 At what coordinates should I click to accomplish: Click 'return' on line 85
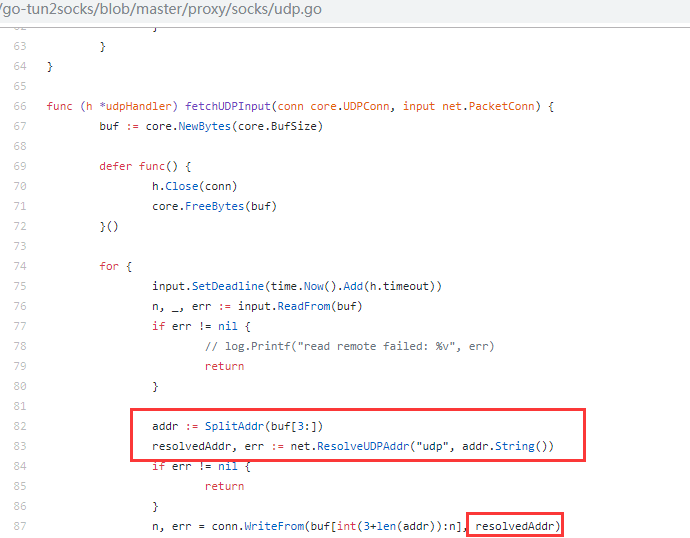(224, 487)
